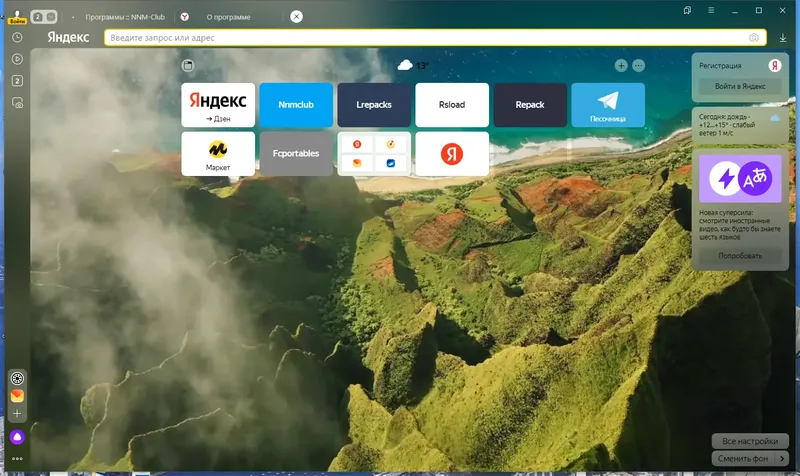Open the Маркет tile
The width and height of the screenshot is (800, 476).
[218, 154]
